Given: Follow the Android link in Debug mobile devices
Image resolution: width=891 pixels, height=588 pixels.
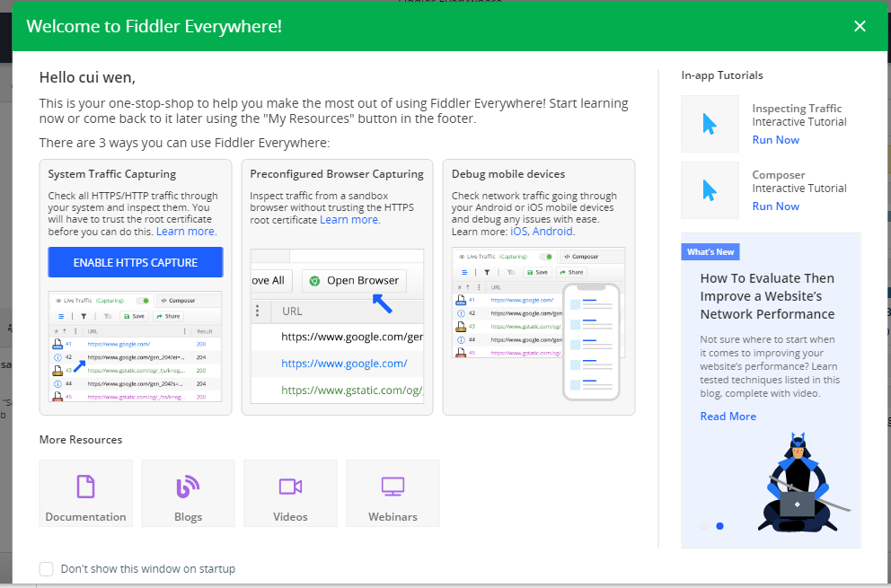Looking at the screenshot, I should pos(552,232).
